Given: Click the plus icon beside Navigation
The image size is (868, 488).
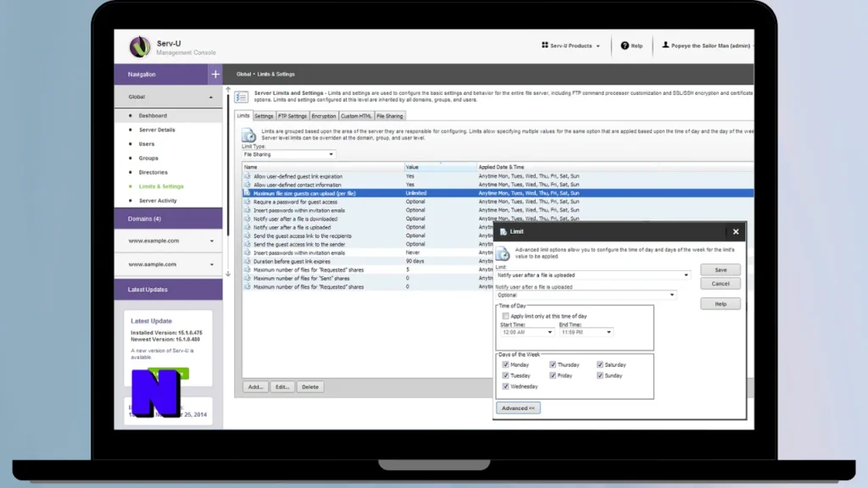Looking at the screenshot, I should pos(215,75).
